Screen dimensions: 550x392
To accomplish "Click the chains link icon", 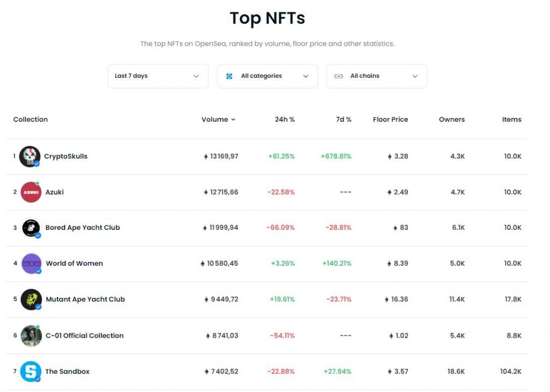I will point(338,76).
